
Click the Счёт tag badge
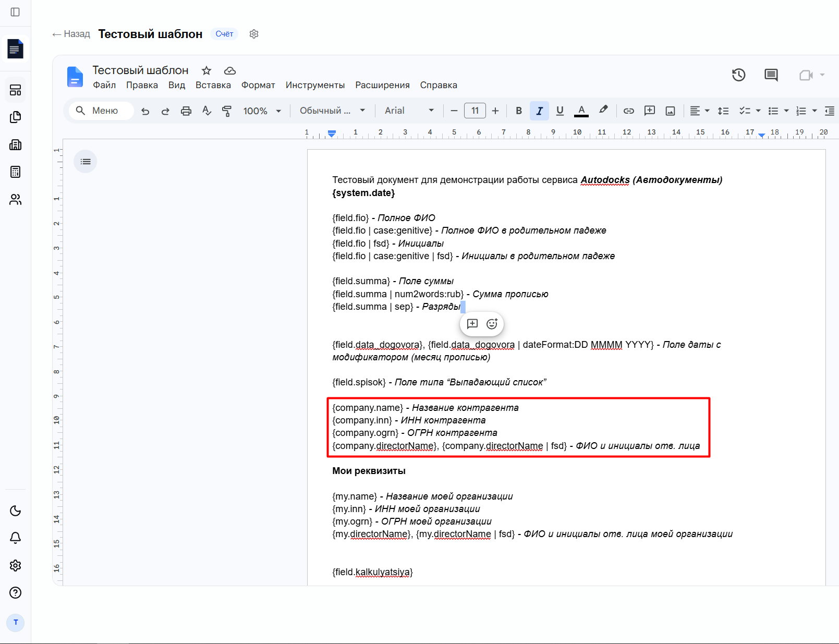click(x=224, y=34)
